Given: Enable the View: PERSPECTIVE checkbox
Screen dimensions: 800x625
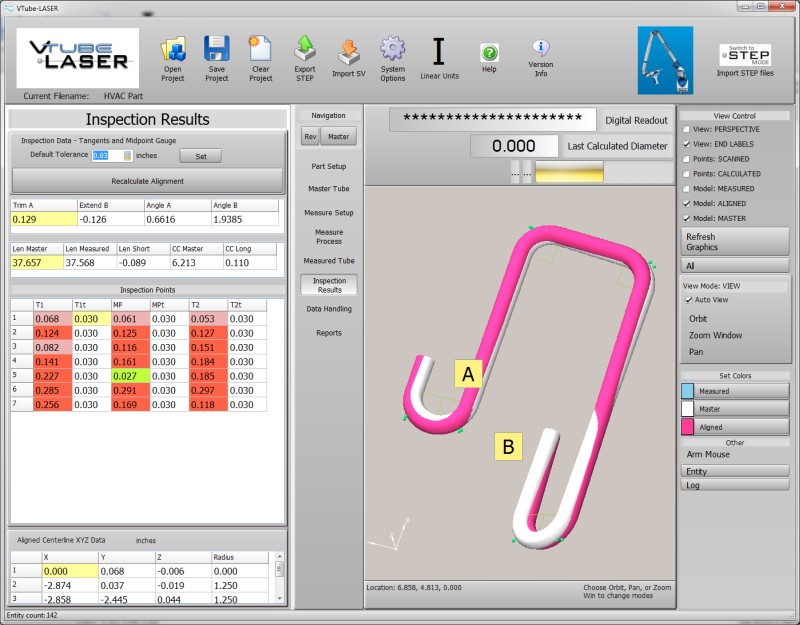Looking at the screenshot, I should tap(686, 129).
